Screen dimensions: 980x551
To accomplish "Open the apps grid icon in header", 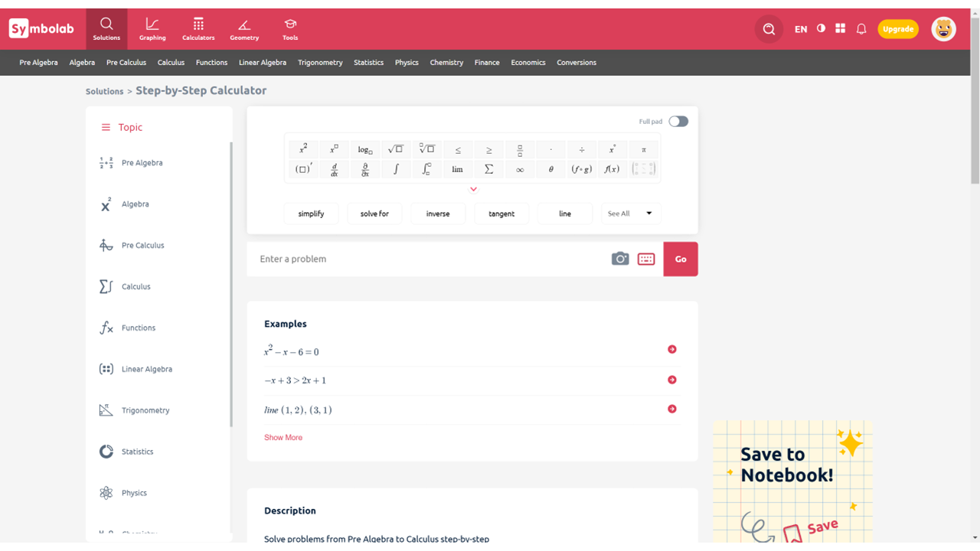I will click(841, 28).
